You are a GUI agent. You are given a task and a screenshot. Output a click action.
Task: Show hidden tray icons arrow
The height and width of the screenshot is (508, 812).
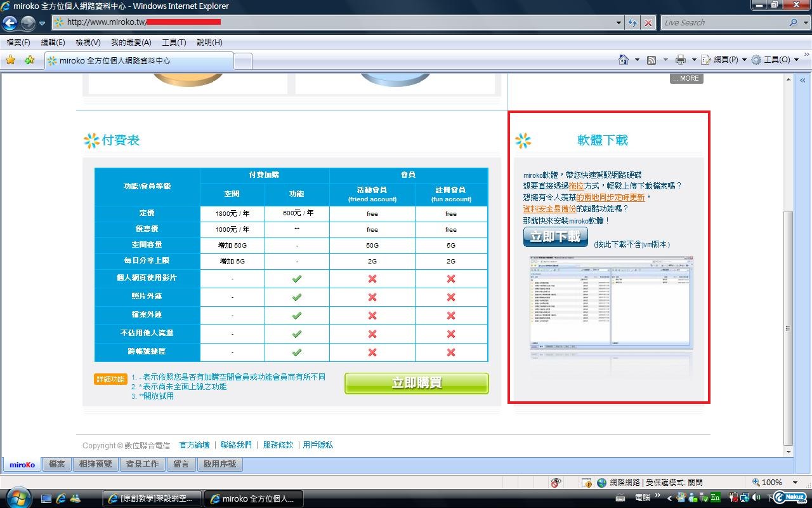click(670, 498)
